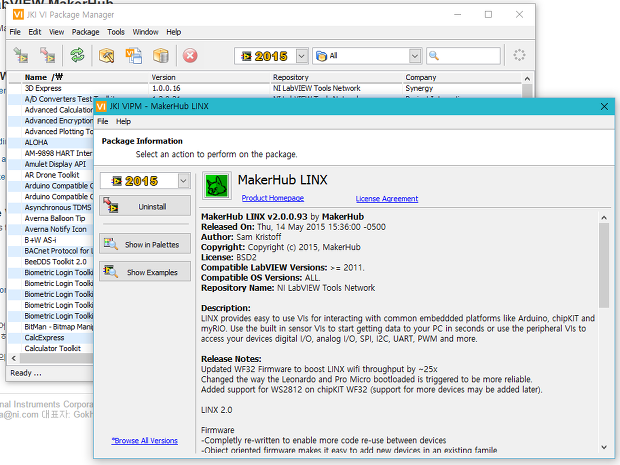Image resolution: width=620 pixels, height=465 pixels.
Task: Select the BeeDDS Toolkit 2.0 row
Action: [51, 262]
